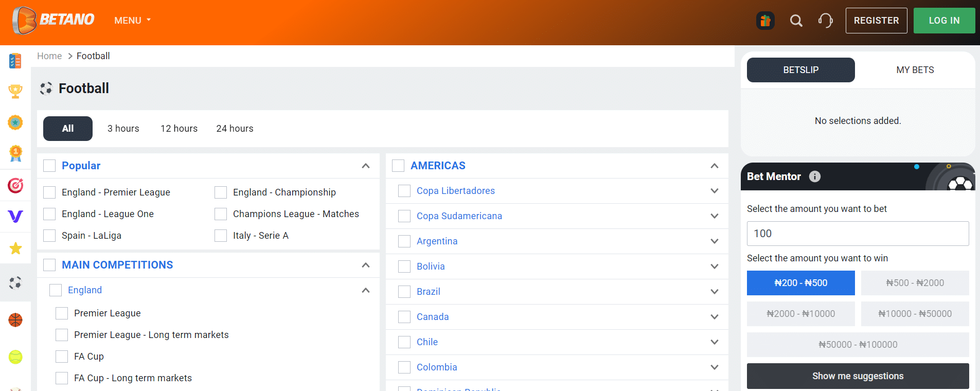Click the LOG IN button
Viewport: 980px width, 391px height.
[x=943, y=21]
